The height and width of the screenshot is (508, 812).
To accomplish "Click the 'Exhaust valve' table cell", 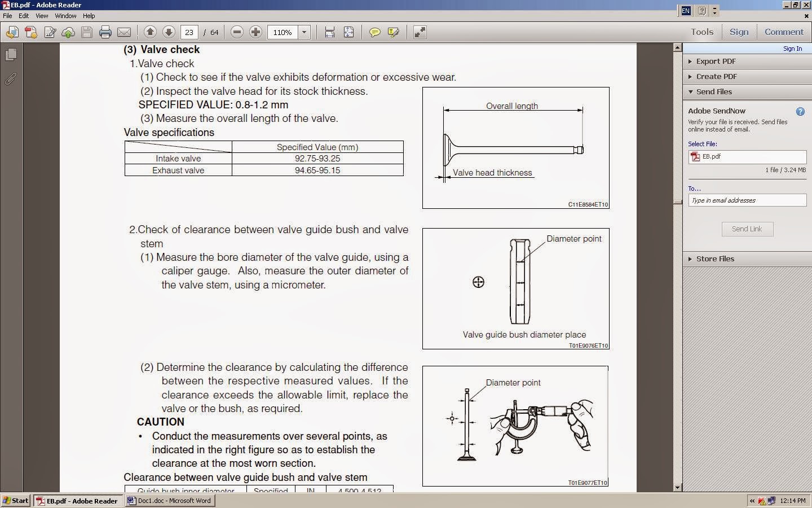I will (178, 170).
